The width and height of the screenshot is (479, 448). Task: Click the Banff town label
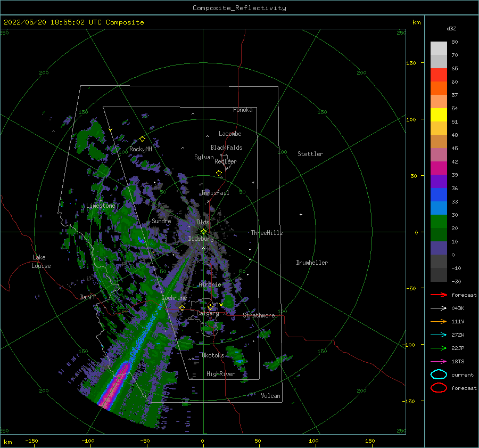click(x=88, y=297)
